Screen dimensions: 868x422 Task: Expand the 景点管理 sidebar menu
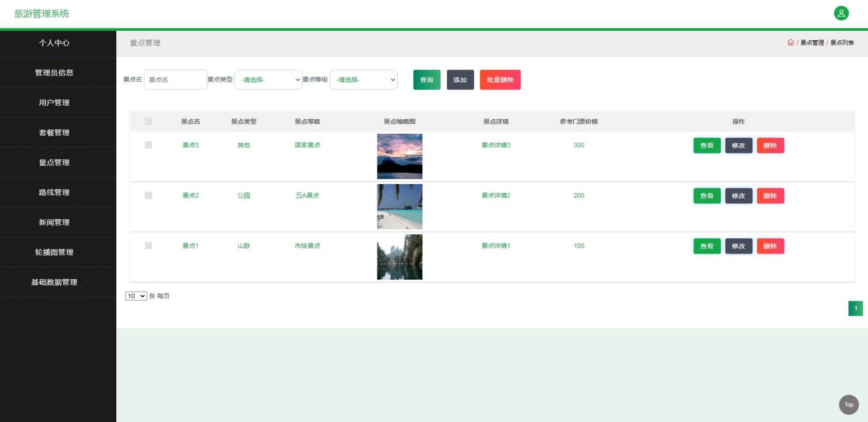pos(58,162)
